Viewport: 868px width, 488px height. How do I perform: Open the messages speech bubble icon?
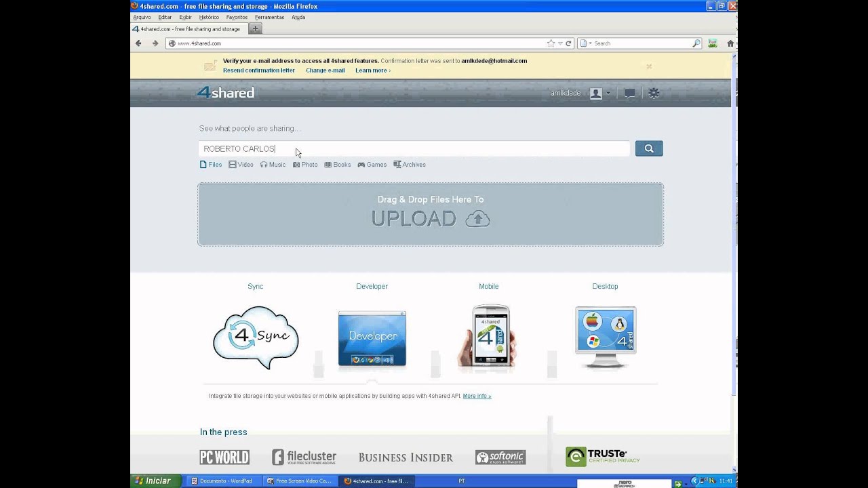629,93
